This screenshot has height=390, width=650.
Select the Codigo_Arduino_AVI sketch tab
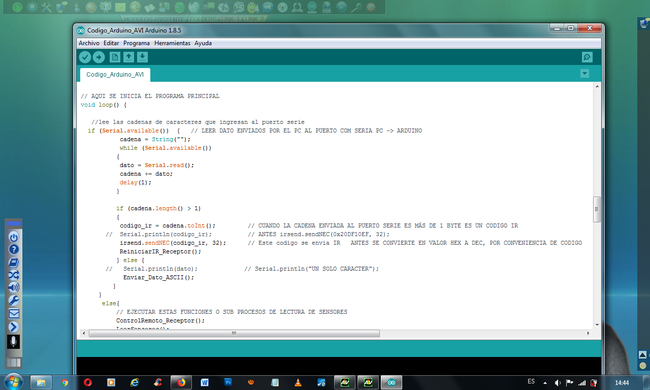pyautogui.click(x=115, y=75)
